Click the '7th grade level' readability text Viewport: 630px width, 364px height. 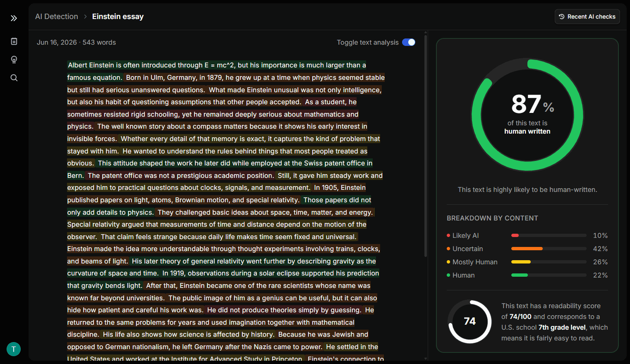[562, 327]
